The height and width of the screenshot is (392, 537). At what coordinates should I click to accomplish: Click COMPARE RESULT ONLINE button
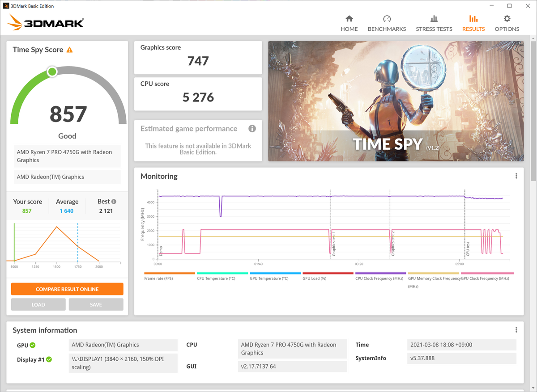coord(67,289)
